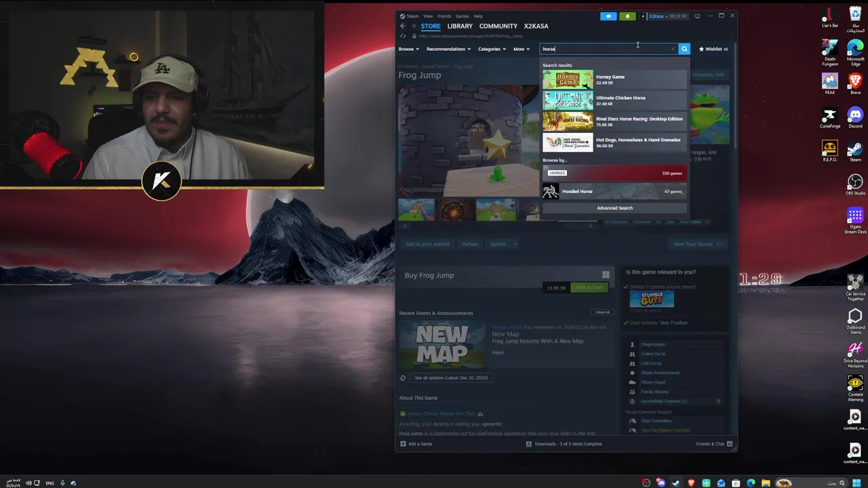This screenshot has height=488, width=868.
Task: Open the Games menu
Action: [x=462, y=16]
